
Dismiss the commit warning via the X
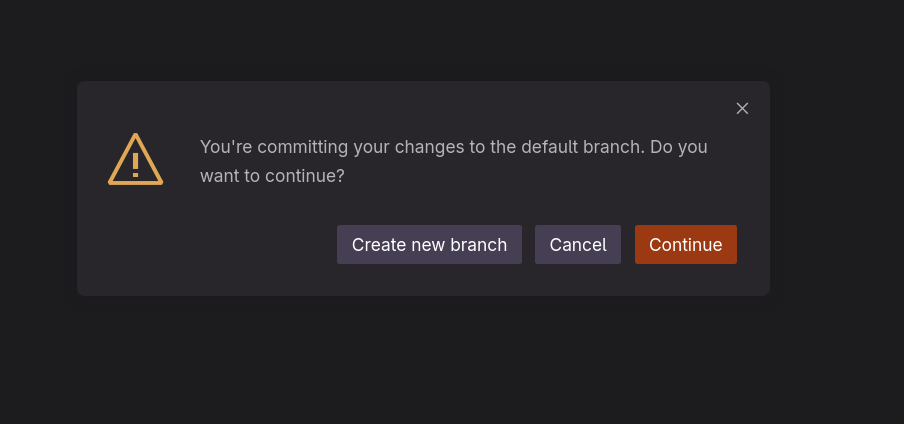coord(742,108)
